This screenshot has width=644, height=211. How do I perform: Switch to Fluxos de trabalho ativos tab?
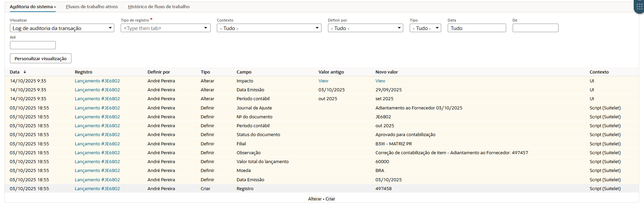tap(92, 7)
